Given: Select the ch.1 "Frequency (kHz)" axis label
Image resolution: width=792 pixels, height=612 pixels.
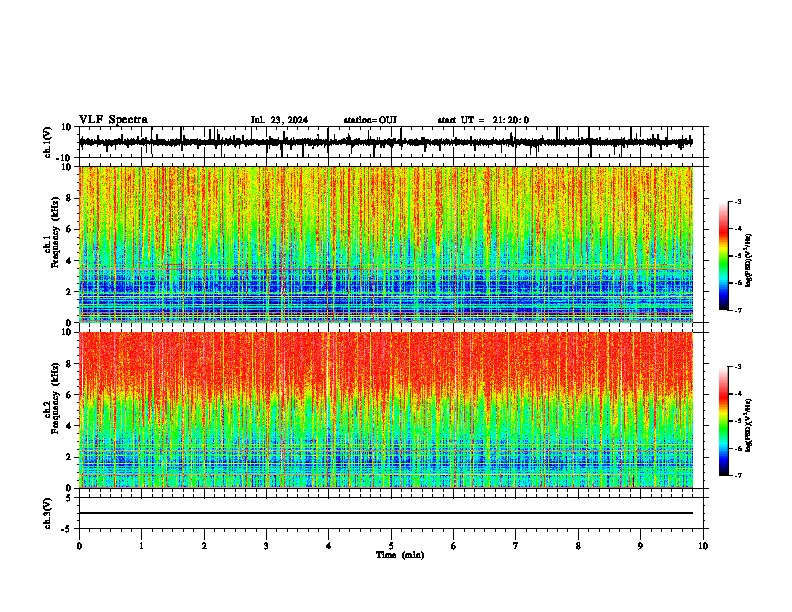Looking at the screenshot, I should (56, 232).
